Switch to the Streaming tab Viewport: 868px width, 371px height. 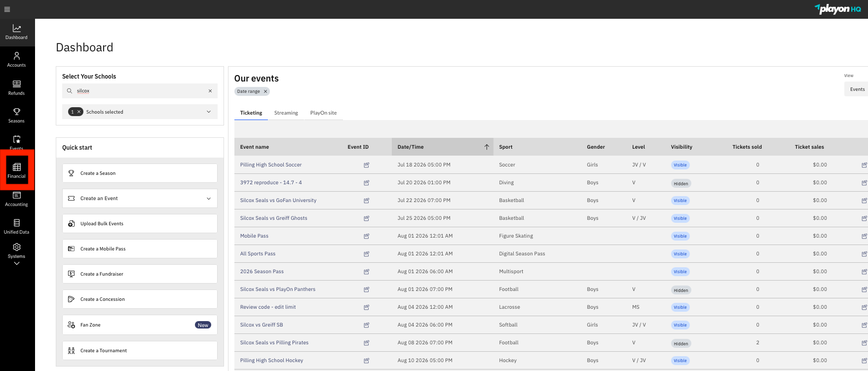pyautogui.click(x=286, y=113)
